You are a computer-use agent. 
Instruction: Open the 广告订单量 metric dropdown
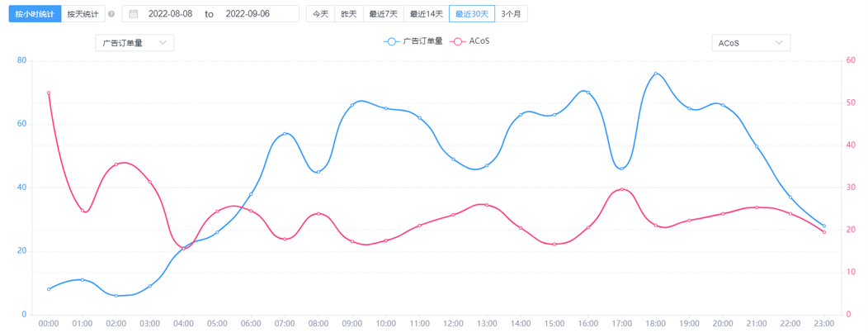pos(134,43)
